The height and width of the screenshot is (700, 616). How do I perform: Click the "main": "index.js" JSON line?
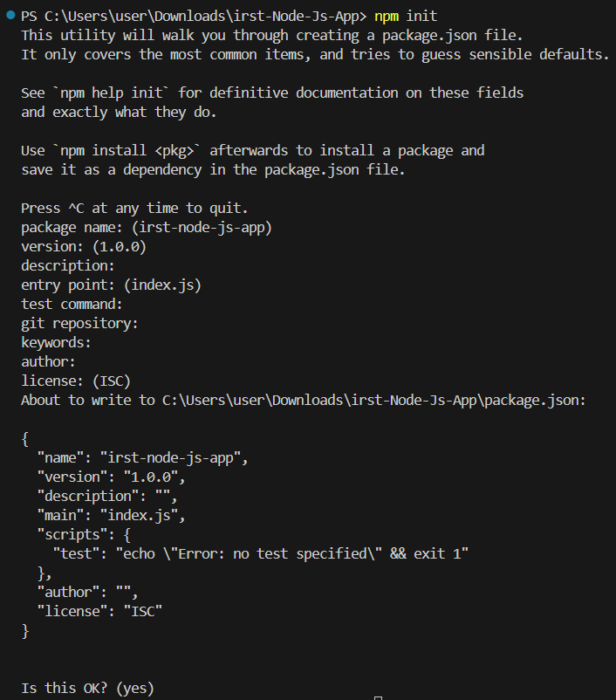[111, 515]
